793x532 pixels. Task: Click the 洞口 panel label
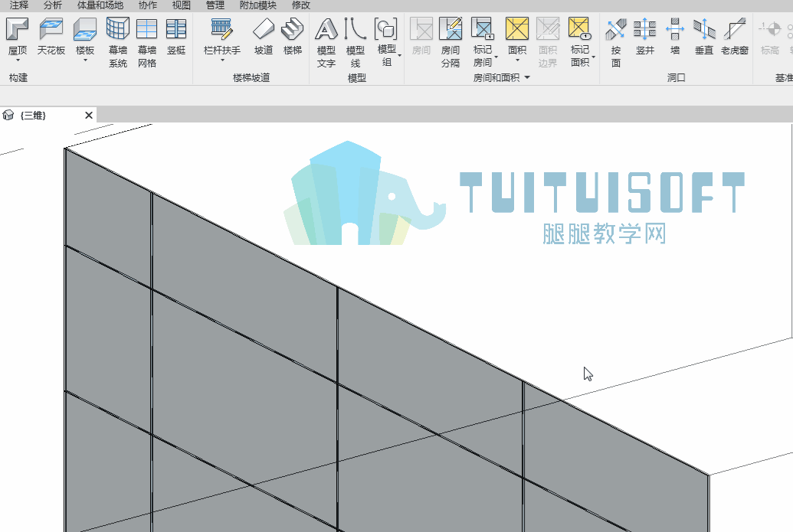(x=676, y=77)
